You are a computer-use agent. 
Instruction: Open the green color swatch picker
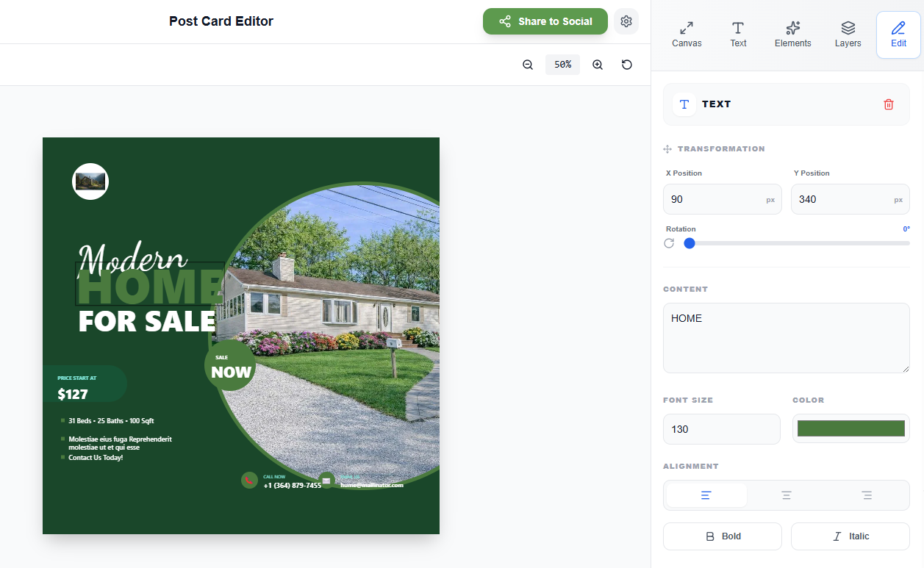tap(851, 428)
